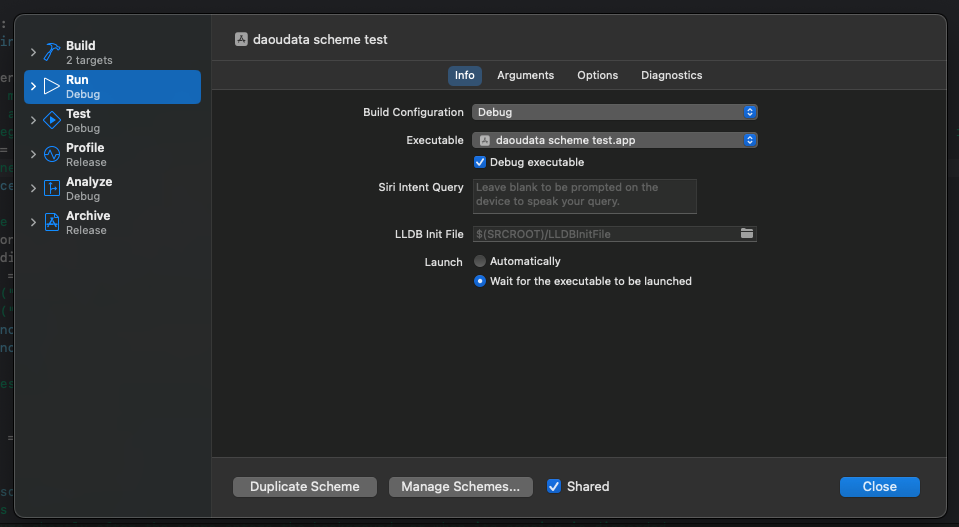This screenshot has width=959, height=527.
Task: Click the Run play triangle icon
Action: pos(51,86)
